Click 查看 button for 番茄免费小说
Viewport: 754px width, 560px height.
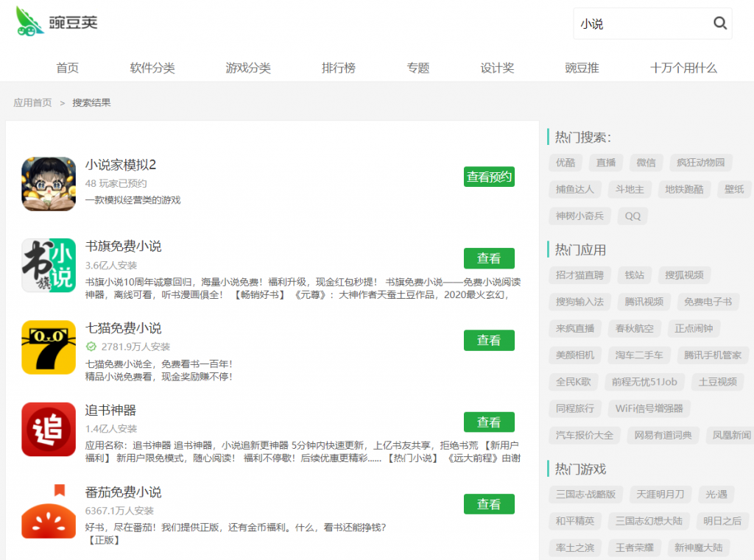coord(489,504)
